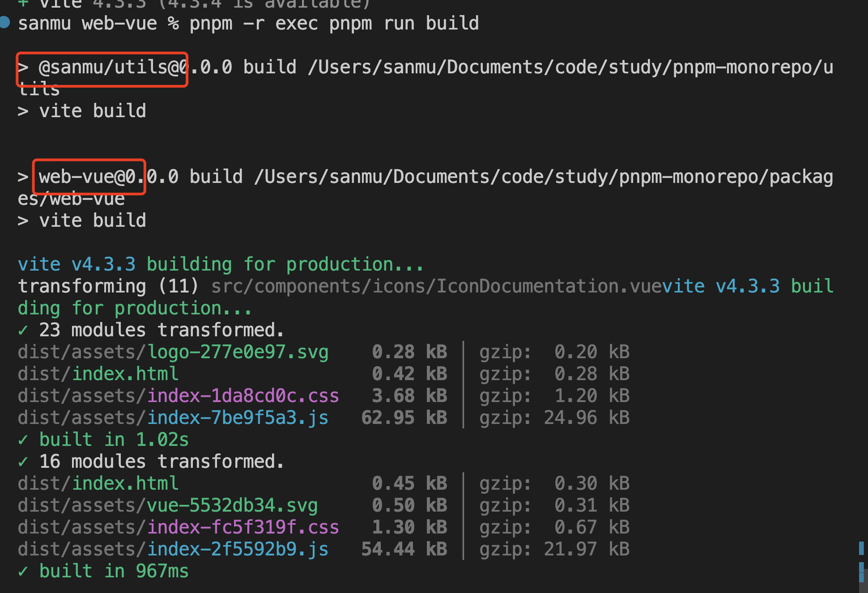
Task: Click checkmark next to 'built in 1.02s'
Action: (x=23, y=440)
